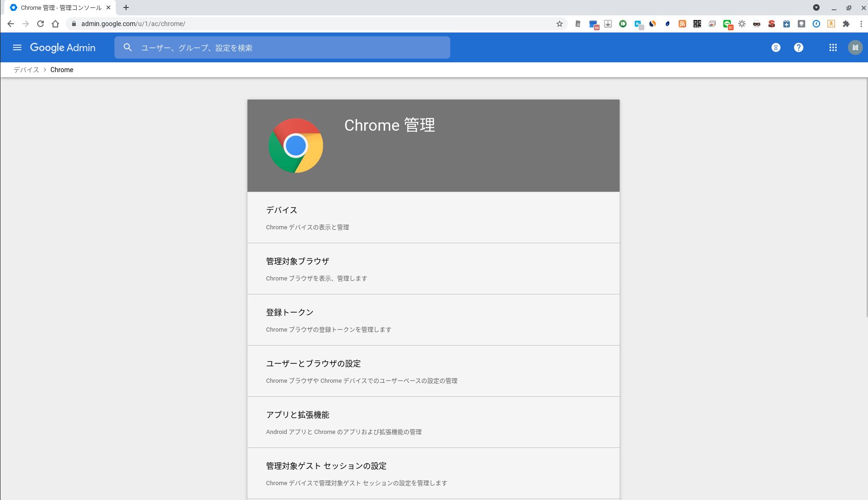Open デバイス section
This screenshot has height=500, width=868.
tap(433, 218)
